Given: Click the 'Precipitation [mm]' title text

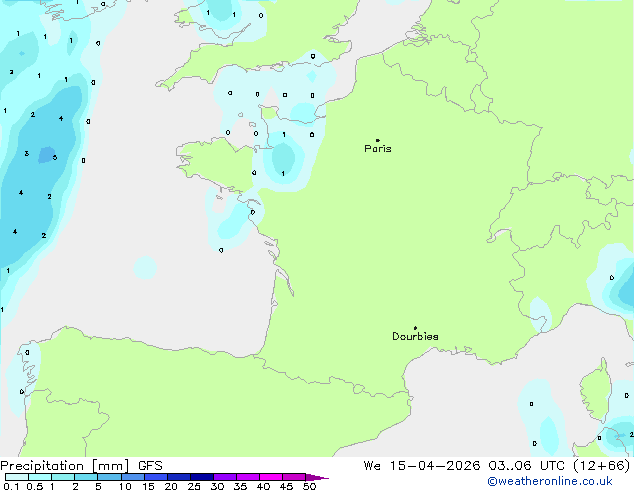Looking at the screenshot, I should pos(65,466).
